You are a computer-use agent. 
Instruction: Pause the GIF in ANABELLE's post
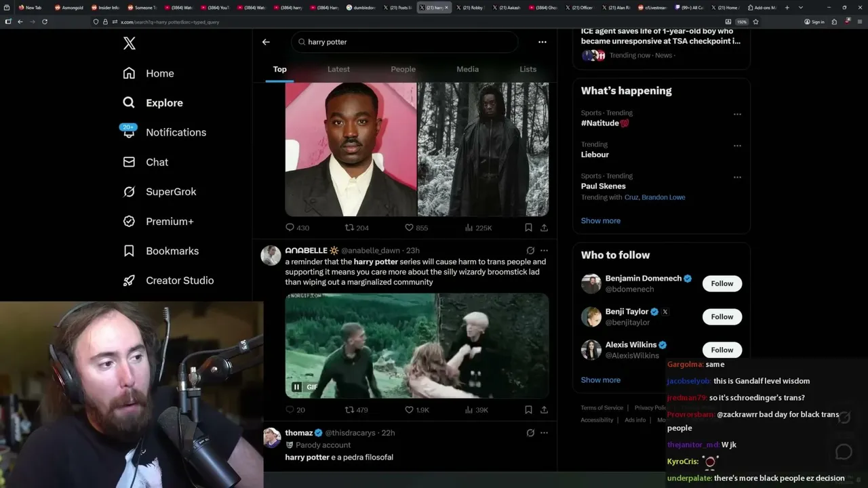tap(296, 387)
